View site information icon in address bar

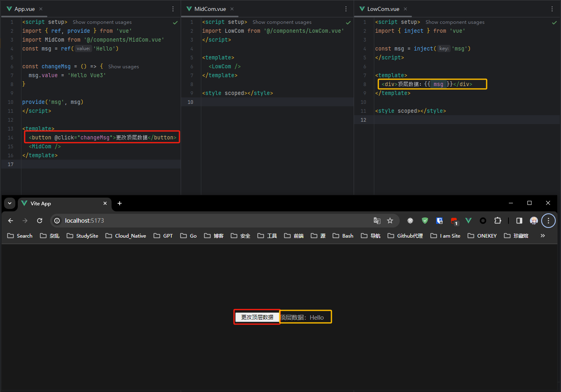[x=57, y=221]
